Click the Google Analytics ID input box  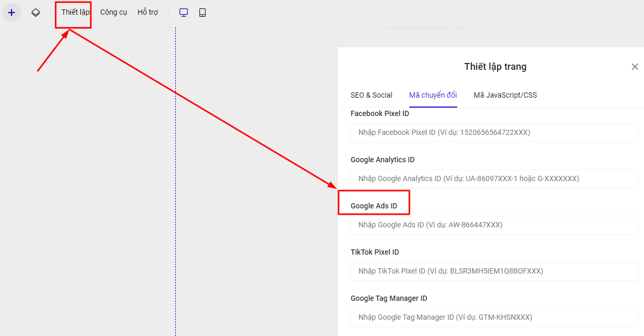494,179
